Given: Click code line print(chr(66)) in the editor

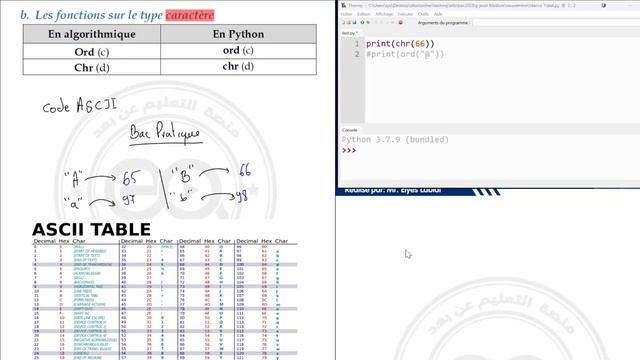Looking at the screenshot, I should pos(400,44).
